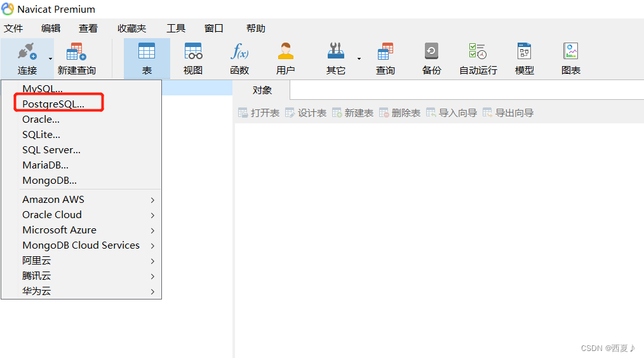Click the 用户 user toolbar icon
Screen dimensions: 644x358
[x=285, y=52]
